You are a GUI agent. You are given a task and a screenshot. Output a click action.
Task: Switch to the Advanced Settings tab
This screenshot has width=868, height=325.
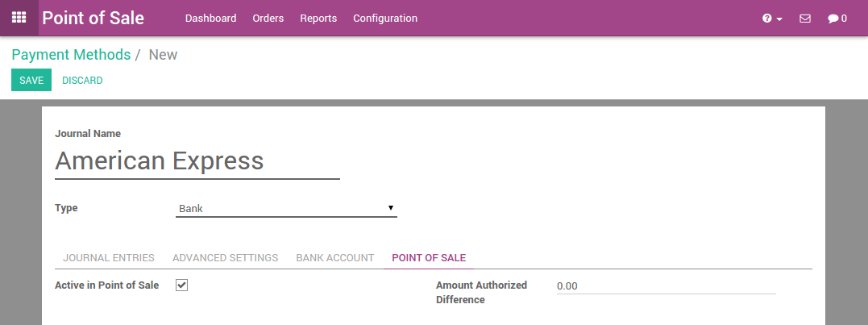coord(225,258)
